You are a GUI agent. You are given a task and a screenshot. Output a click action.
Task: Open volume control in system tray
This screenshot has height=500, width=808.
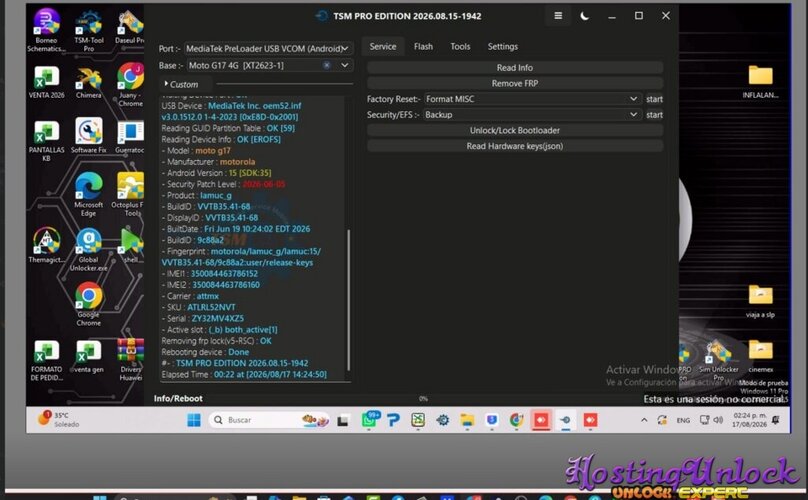[x=718, y=420]
